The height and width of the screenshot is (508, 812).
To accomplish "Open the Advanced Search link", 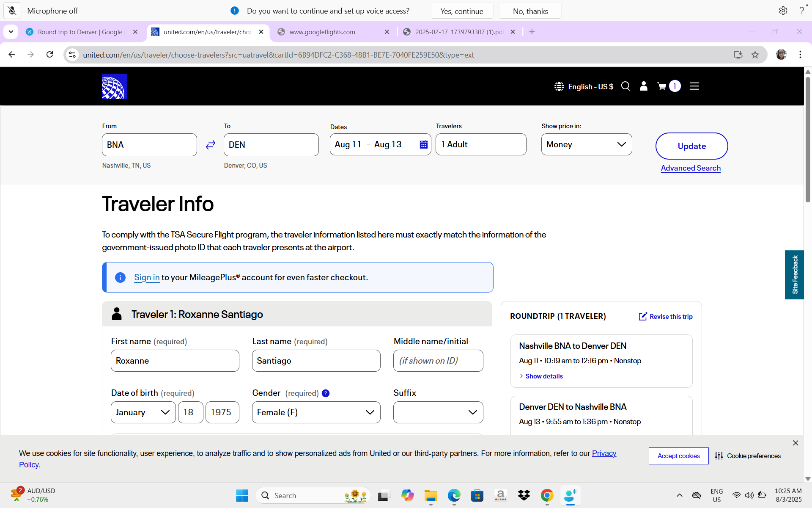I will click(691, 168).
